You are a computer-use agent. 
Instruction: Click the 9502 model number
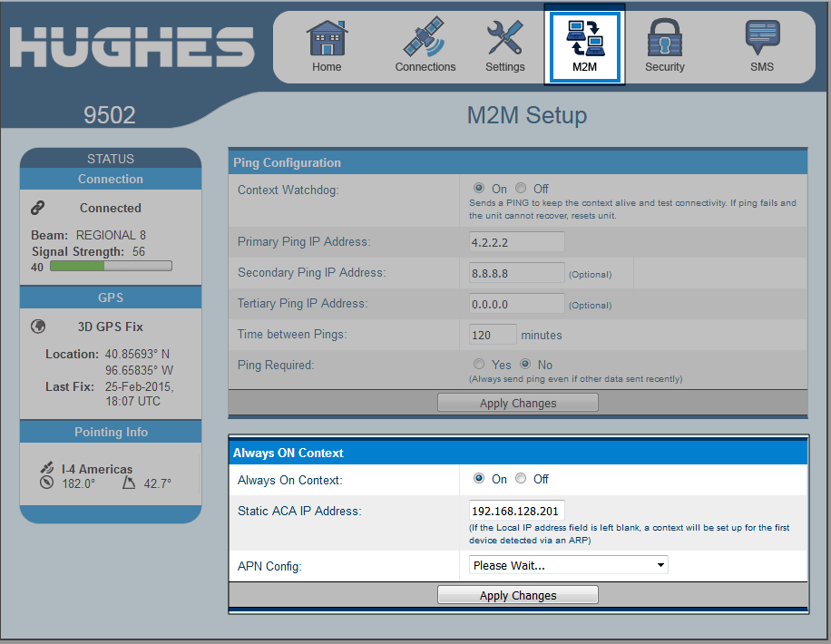[x=110, y=115]
